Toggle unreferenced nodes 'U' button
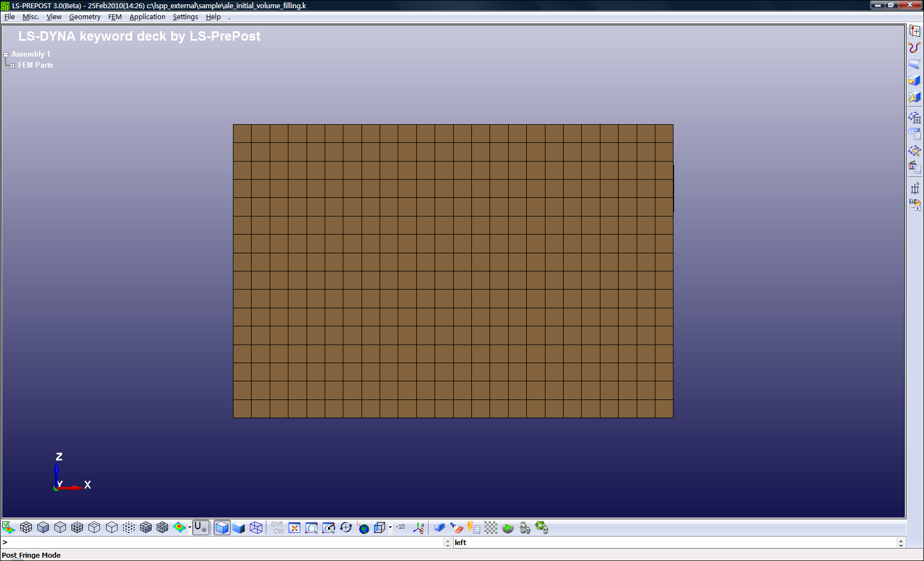Viewport: 924px width, 561px height. click(x=201, y=528)
